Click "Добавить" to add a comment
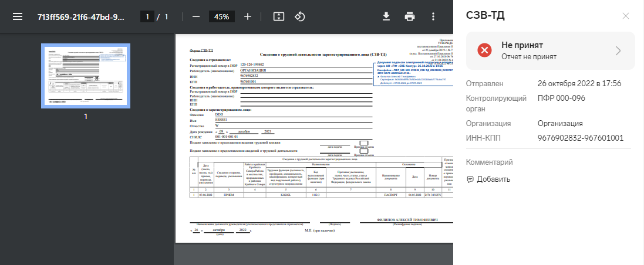The width and height of the screenshot is (644, 265). pos(494,179)
